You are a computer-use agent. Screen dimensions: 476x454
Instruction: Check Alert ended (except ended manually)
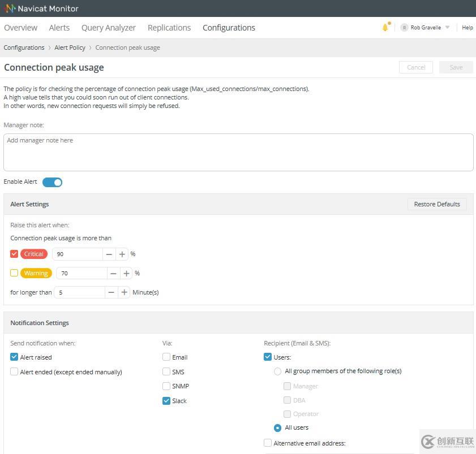(x=14, y=371)
